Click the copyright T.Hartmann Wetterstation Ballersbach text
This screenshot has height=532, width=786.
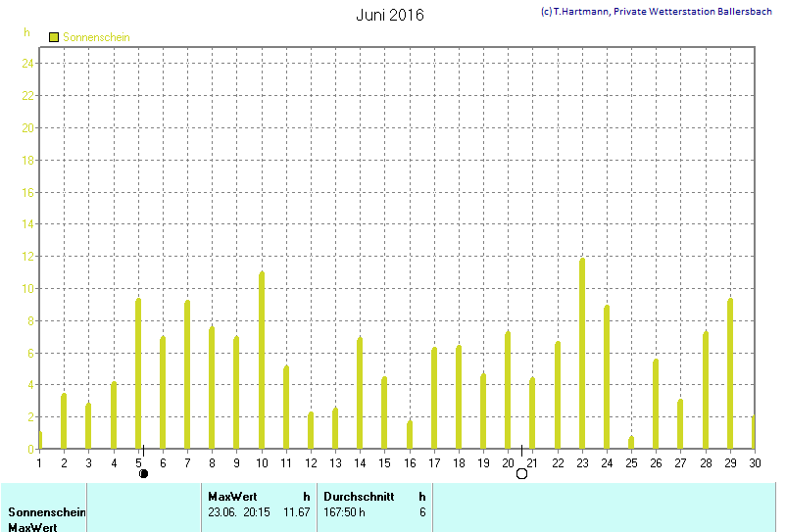[x=656, y=12]
